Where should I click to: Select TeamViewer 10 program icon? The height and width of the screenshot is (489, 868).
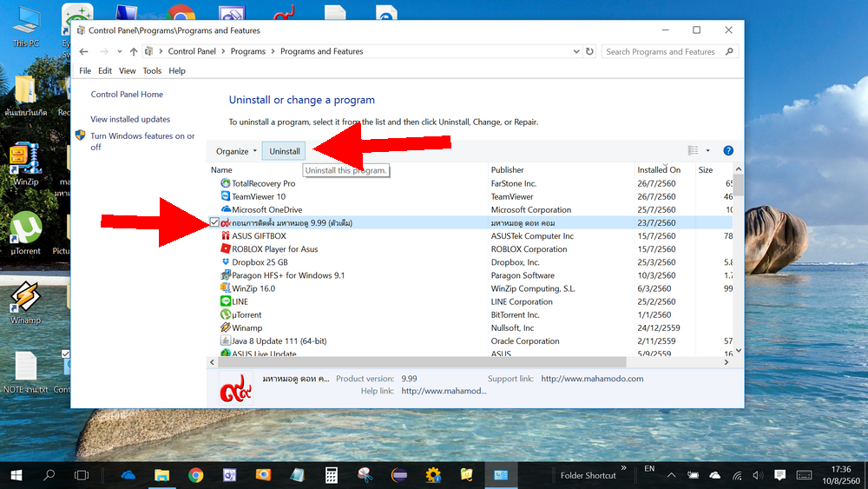[226, 196]
